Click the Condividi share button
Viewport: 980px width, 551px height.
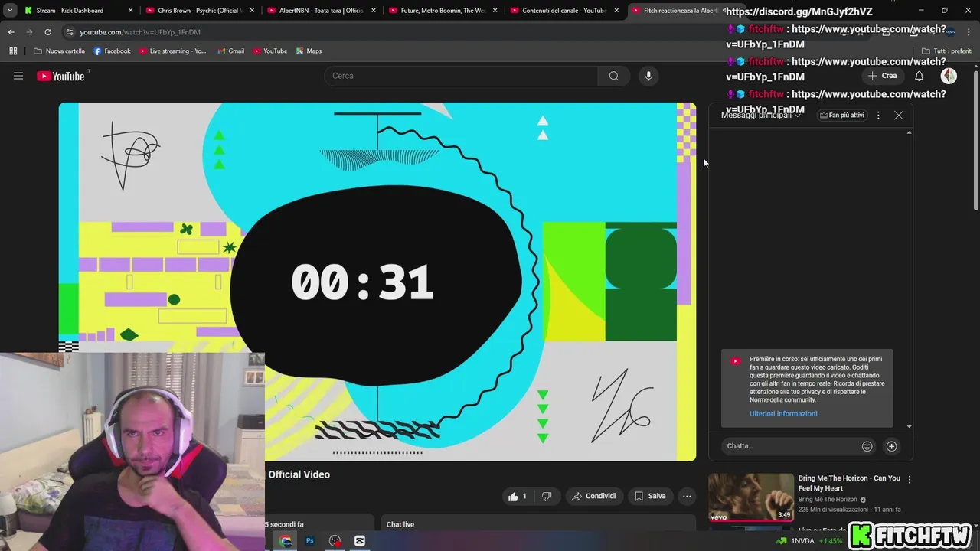[593, 496]
